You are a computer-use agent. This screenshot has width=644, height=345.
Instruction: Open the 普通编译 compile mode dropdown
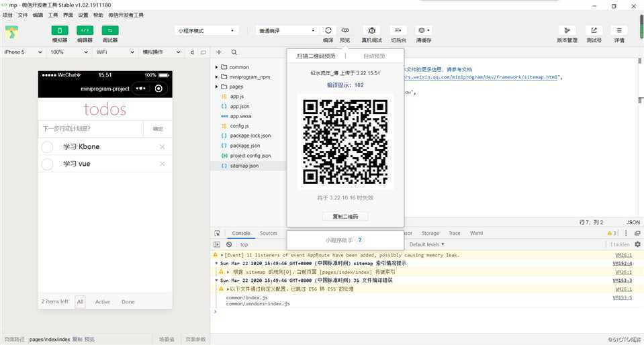(x=287, y=31)
